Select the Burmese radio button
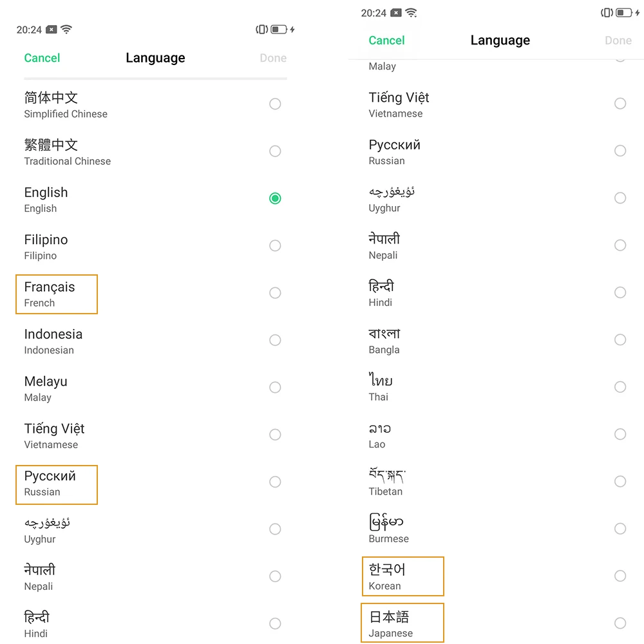 point(620,529)
